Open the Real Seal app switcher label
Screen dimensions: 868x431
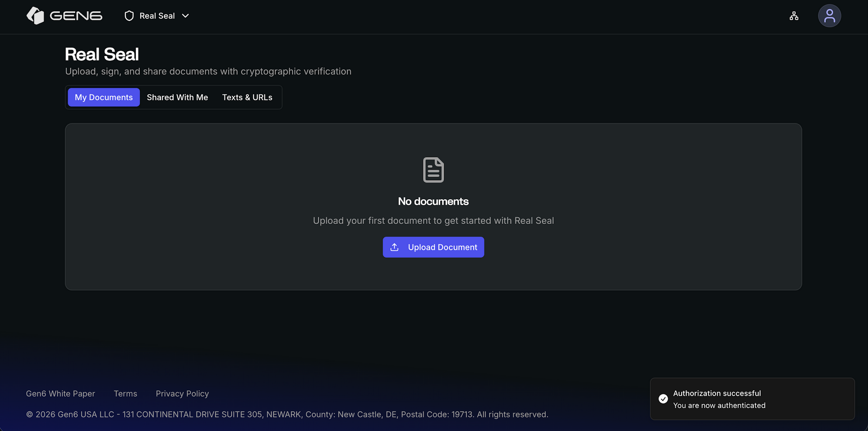click(157, 16)
